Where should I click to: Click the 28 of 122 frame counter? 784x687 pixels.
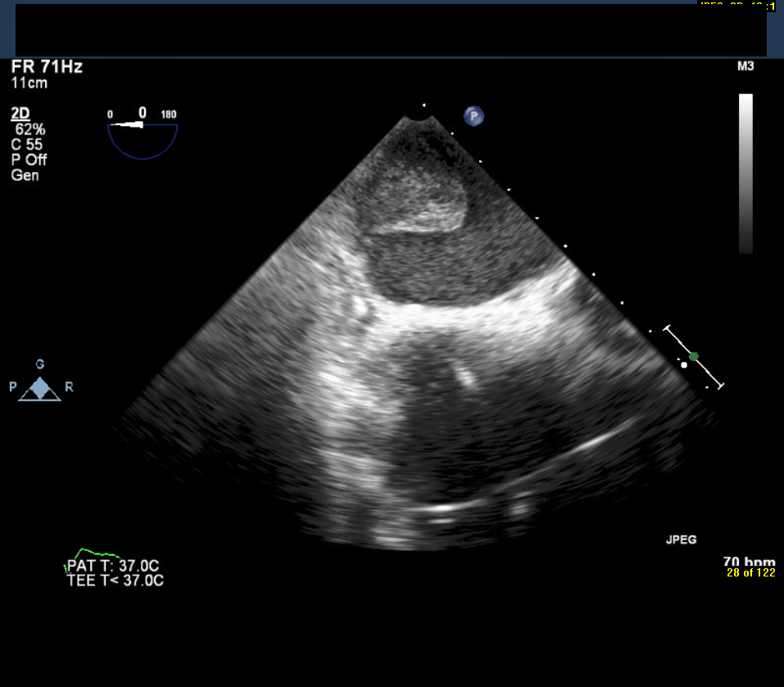[x=750, y=573]
